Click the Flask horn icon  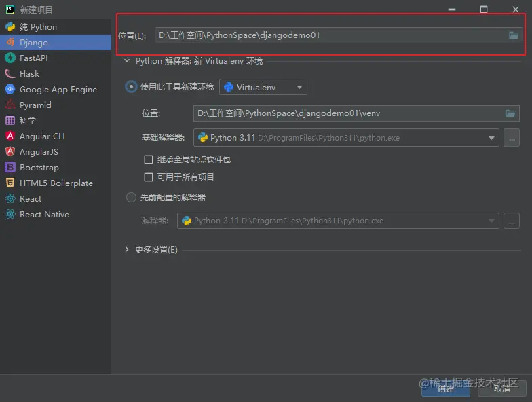(x=10, y=73)
